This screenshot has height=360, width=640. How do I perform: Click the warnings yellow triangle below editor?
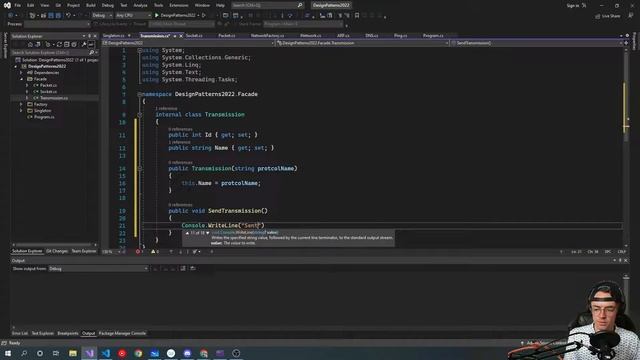(x=153, y=251)
